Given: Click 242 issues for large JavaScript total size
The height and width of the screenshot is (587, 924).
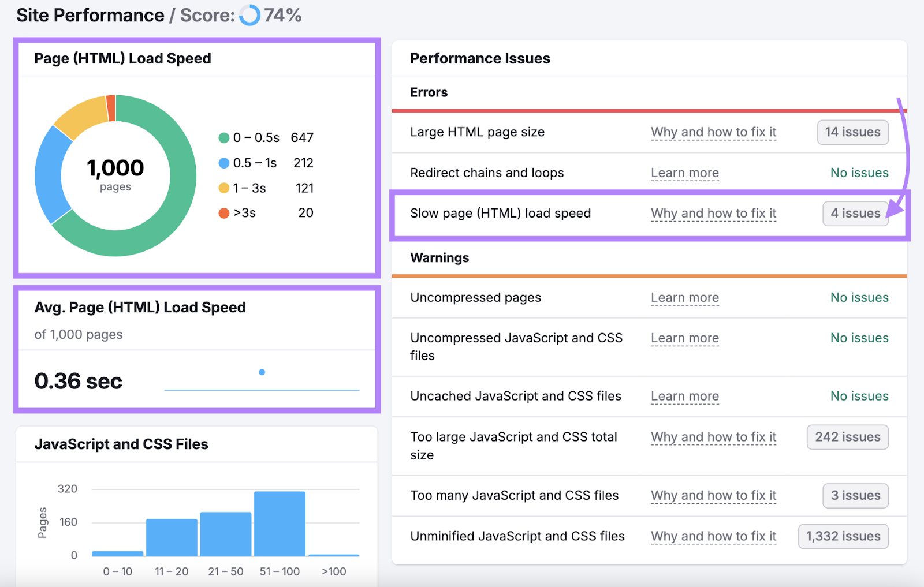Looking at the screenshot, I should (847, 437).
